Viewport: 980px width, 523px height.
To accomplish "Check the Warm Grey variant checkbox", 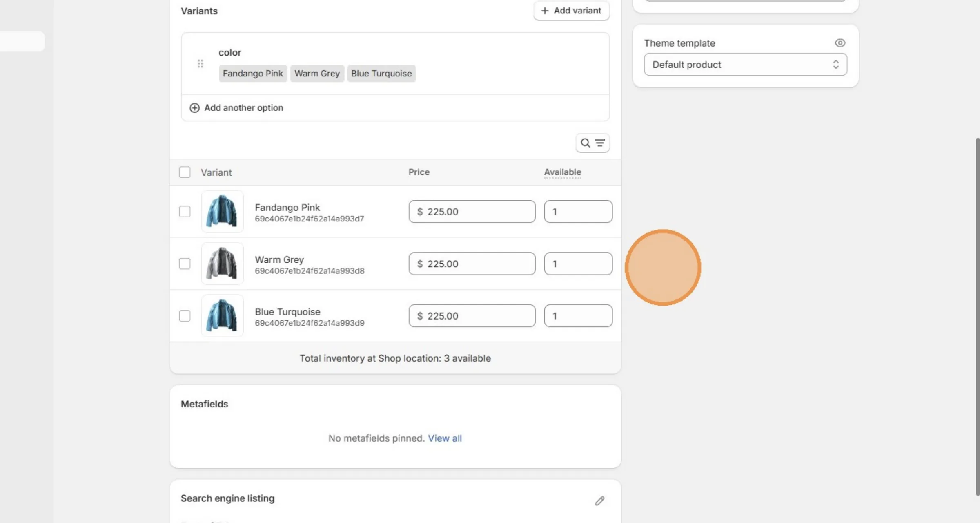I will (185, 264).
